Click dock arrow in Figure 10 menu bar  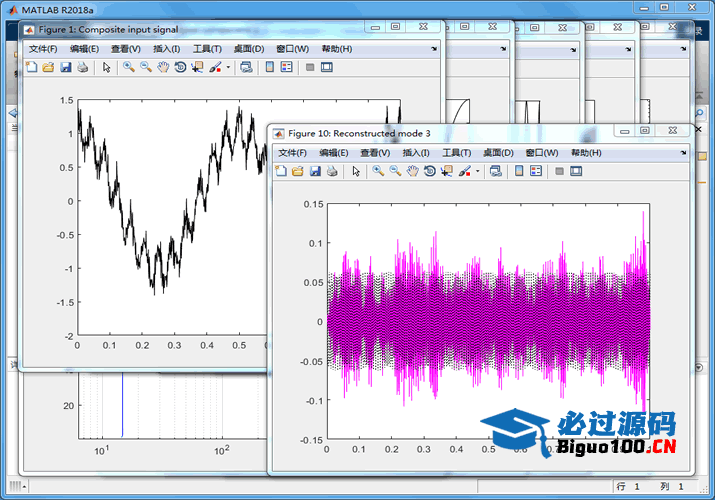(683, 153)
